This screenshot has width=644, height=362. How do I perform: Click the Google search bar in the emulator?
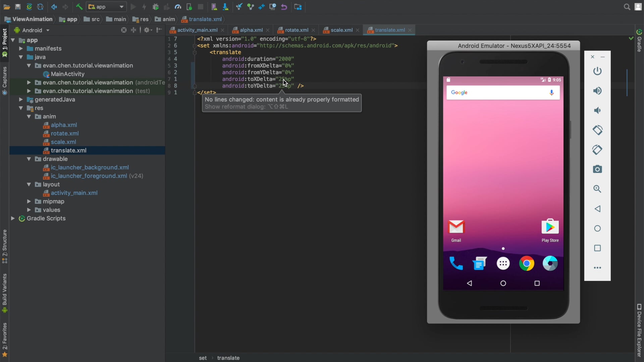coord(496,93)
